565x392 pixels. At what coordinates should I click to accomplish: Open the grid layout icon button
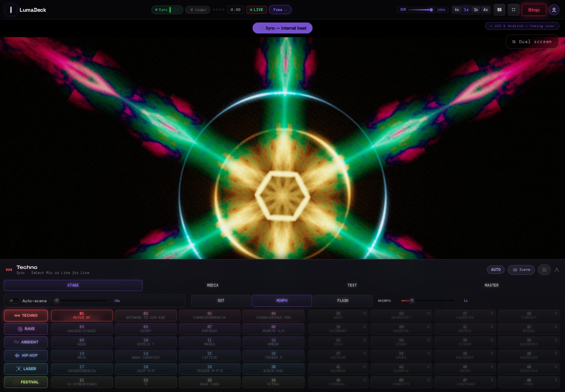pos(544,270)
